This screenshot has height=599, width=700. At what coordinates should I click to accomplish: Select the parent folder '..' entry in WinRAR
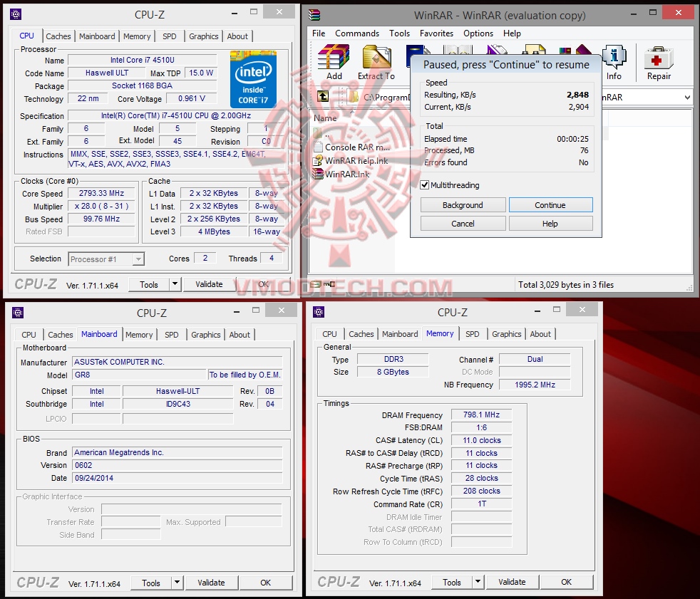322,133
